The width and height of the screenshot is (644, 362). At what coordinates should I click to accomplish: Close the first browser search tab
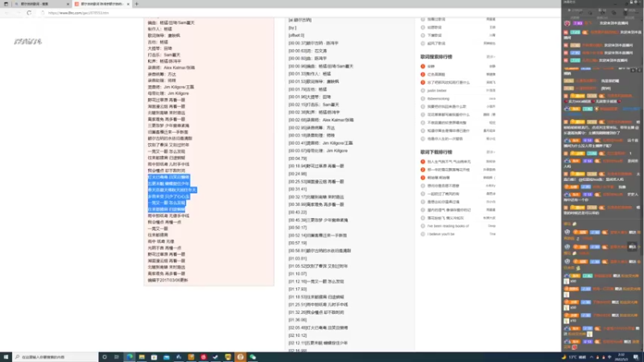68,4
